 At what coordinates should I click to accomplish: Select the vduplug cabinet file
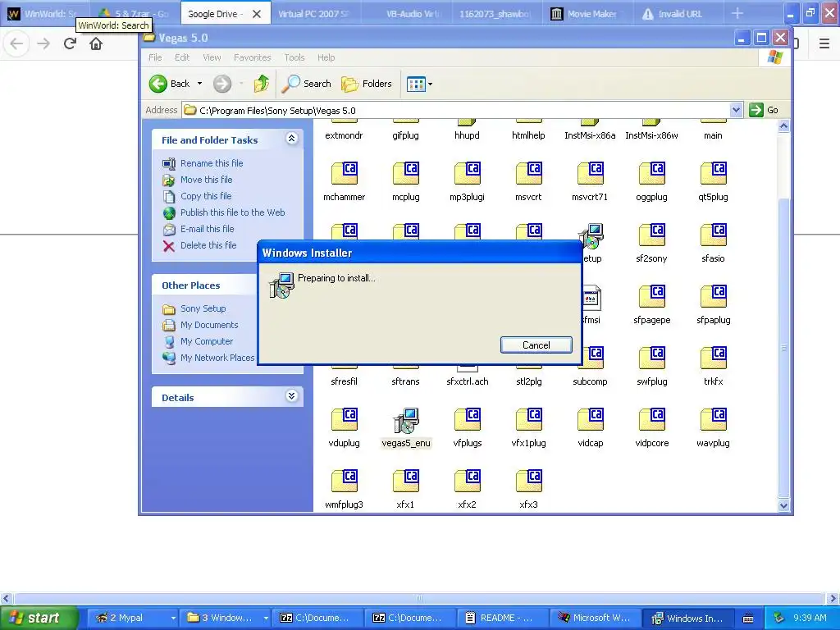click(344, 428)
